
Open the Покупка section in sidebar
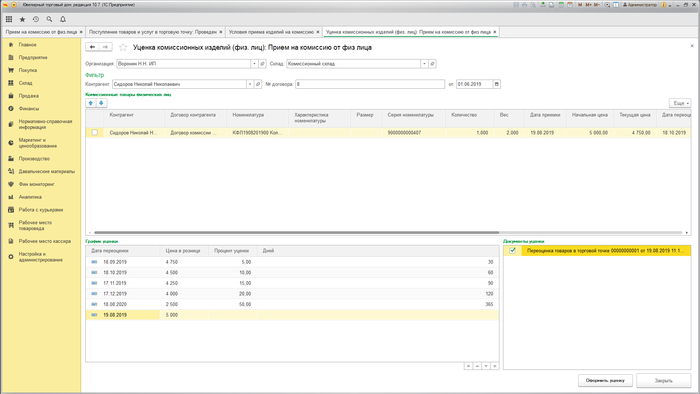[28, 70]
